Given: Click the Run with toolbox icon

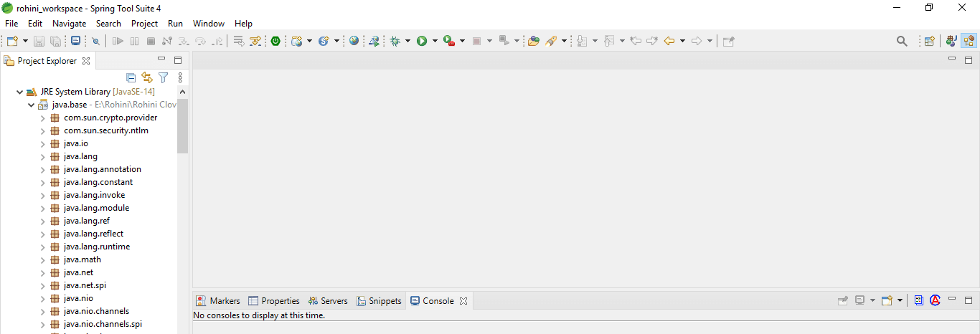Looking at the screenshot, I should point(448,41).
